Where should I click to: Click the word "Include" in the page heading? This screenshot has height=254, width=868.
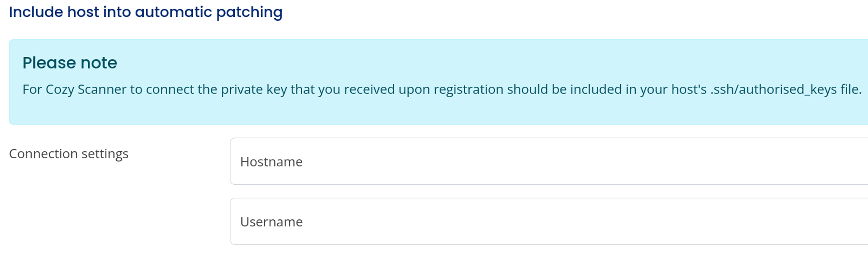(36, 12)
